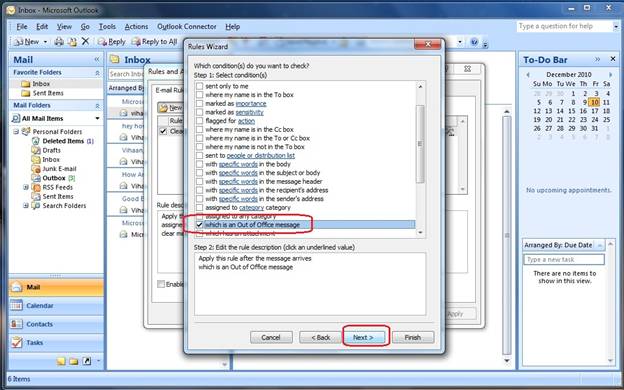Click the Cancel button in Rules Wizard

click(x=271, y=337)
